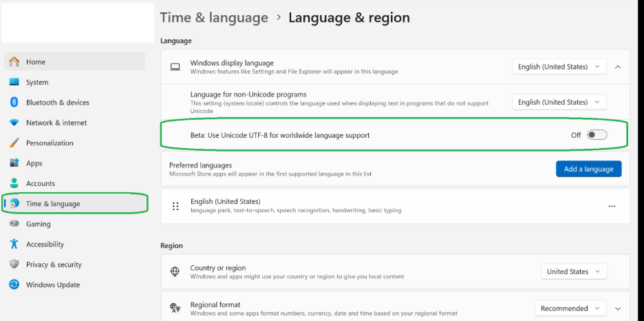Image resolution: width=644 pixels, height=321 pixels.
Task: Click the Gaming controller icon
Action: click(14, 224)
